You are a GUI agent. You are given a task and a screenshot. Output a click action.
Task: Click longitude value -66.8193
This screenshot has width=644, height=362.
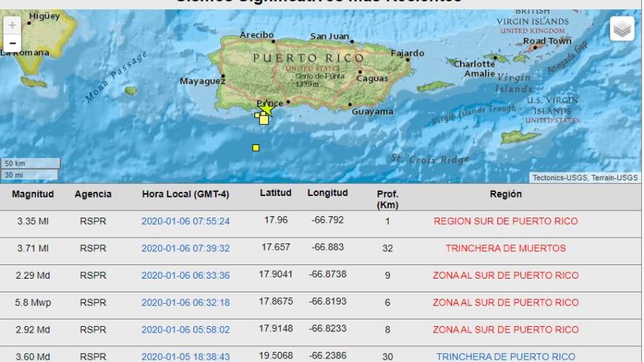tap(328, 301)
